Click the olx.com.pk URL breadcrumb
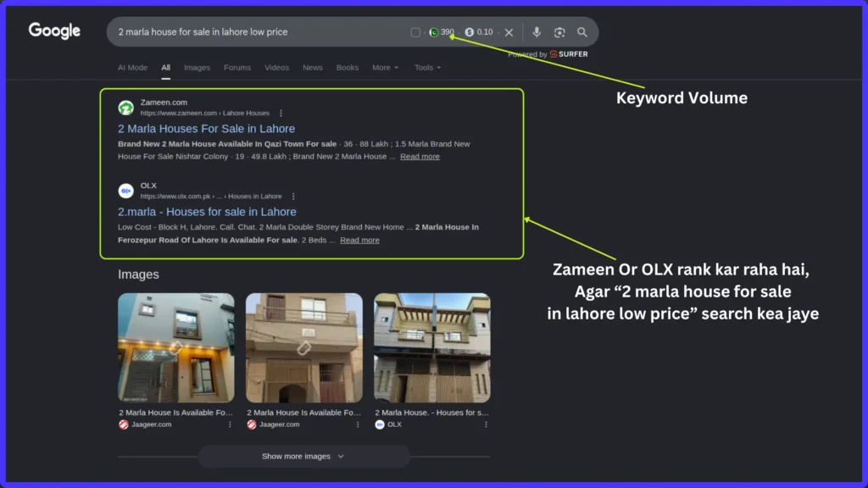The image size is (868, 488). tap(211, 197)
